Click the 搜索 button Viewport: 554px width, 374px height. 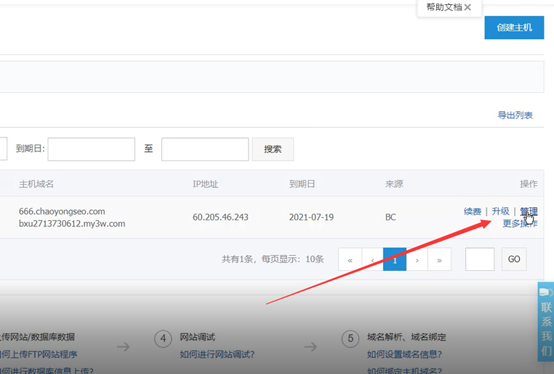coord(273,149)
